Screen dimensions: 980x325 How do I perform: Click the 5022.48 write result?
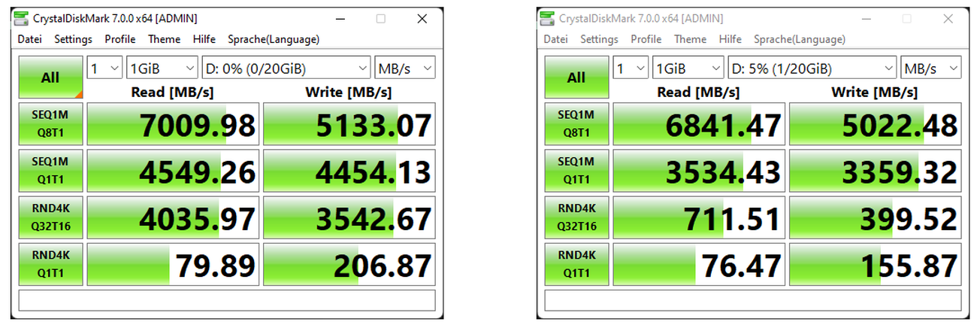[x=876, y=124]
